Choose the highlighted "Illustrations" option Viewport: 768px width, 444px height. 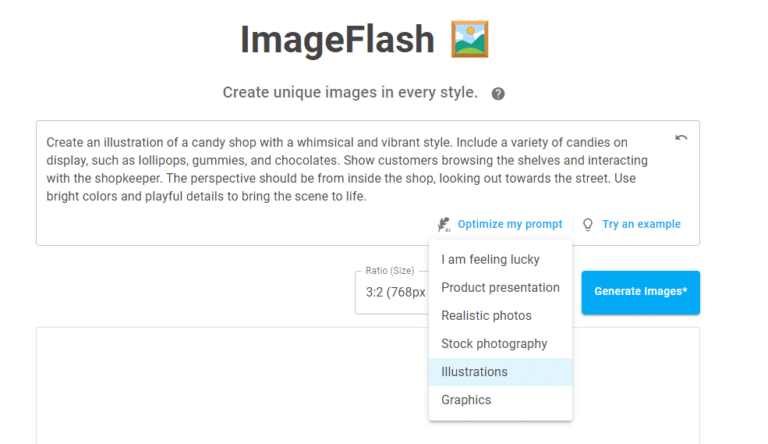coord(475,372)
